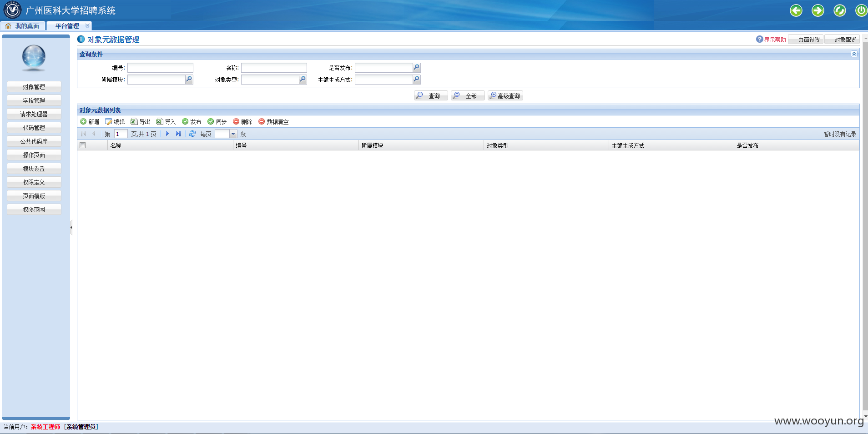
Task: Click the globe icon in the sidebar
Action: tap(34, 58)
